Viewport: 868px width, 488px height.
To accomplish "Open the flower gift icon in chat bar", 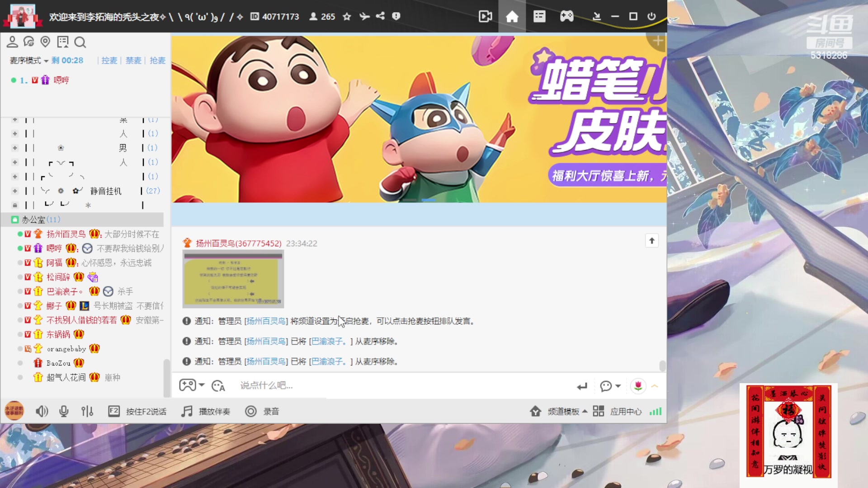I will click(638, 385).
